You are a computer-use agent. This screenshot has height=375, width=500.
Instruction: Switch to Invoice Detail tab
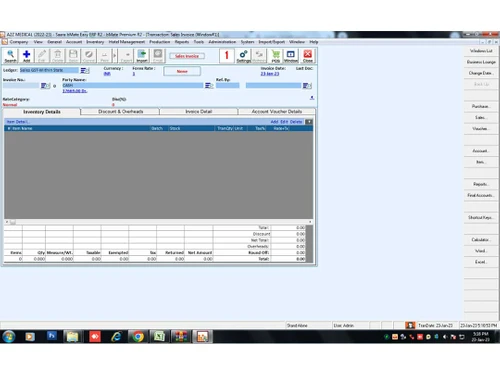point(199,111)
